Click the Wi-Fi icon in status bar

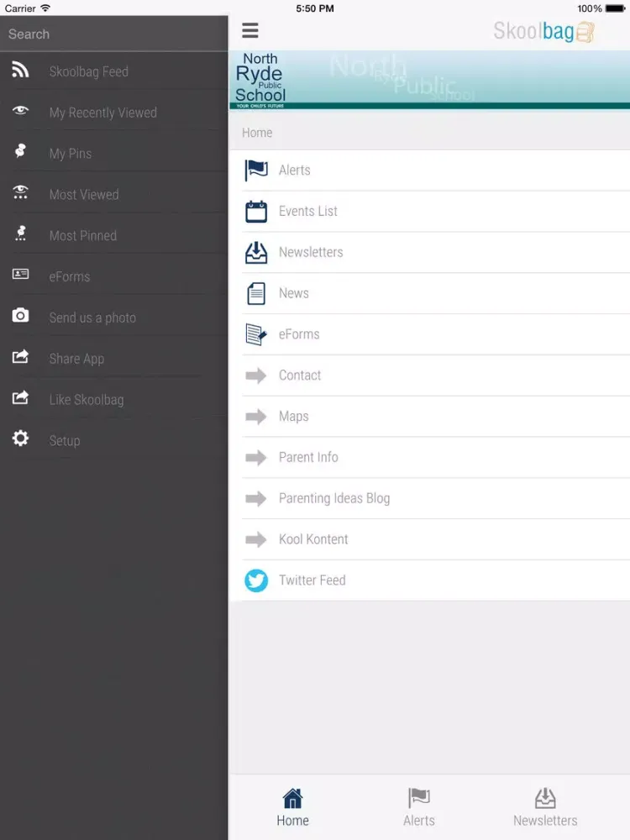point(45,8)
